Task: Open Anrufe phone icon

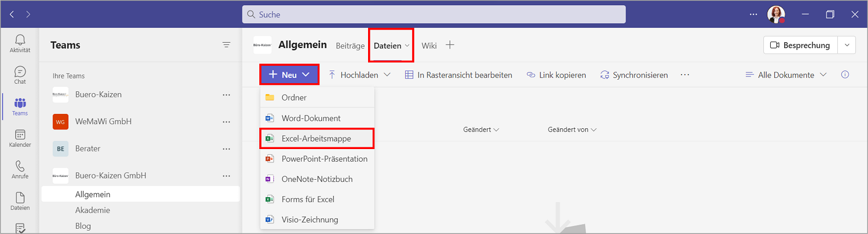Action: tap(20, 170)
